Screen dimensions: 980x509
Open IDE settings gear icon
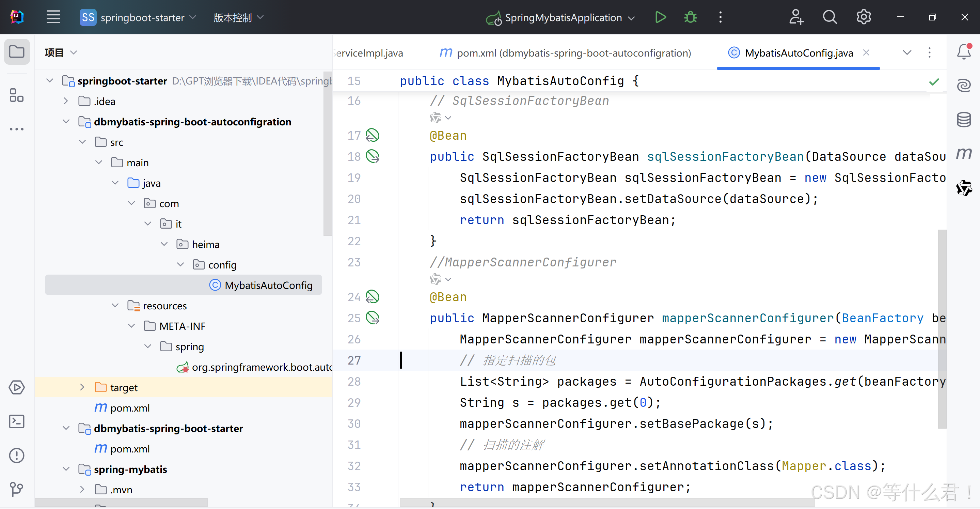pyautogui.click(x=863, y=17)
